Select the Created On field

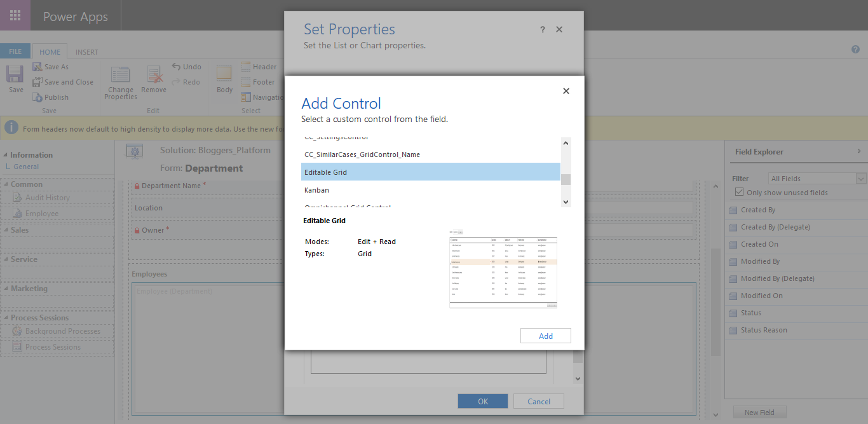[796, 244]
